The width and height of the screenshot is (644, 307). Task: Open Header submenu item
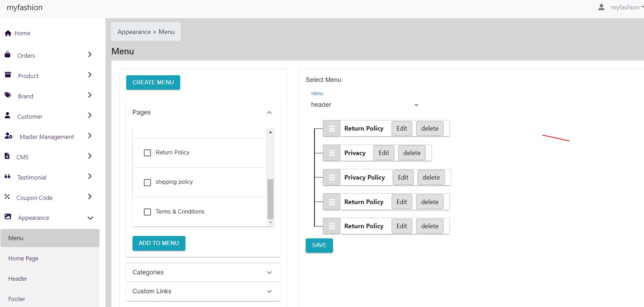point(50,279)
